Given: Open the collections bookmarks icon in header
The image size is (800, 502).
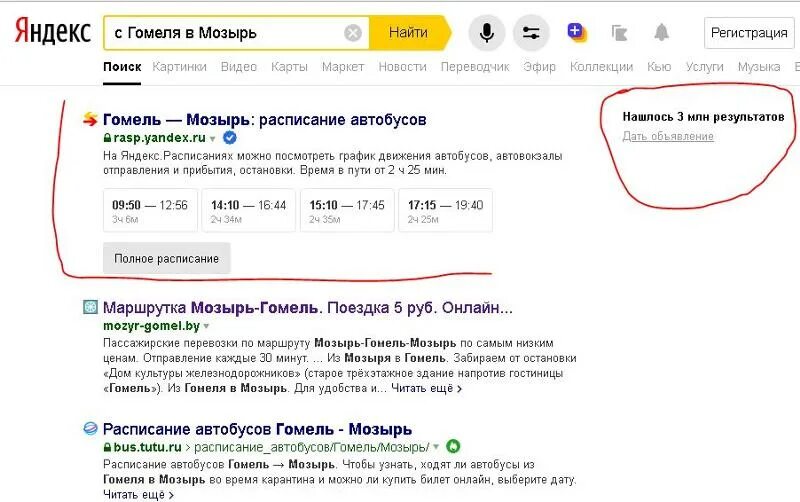Looking at the screenshot, I should tap(619, 33).
